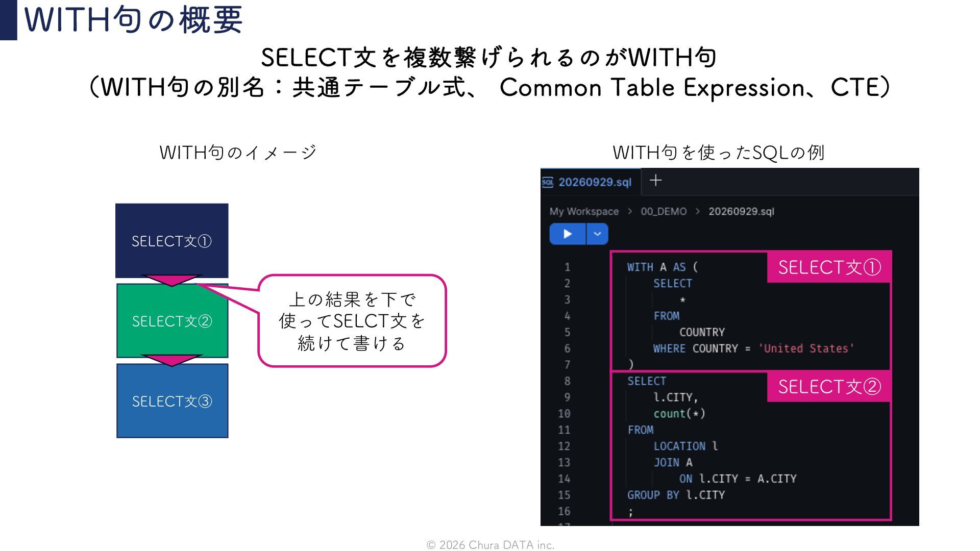Open My Workspace breadcrumb link

coord(584,211)
